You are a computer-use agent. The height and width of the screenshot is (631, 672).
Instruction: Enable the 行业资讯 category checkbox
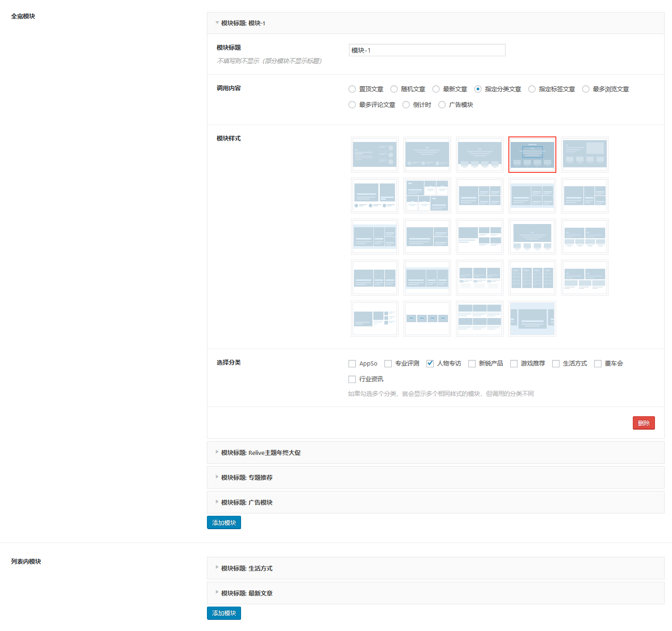(352, 379)
